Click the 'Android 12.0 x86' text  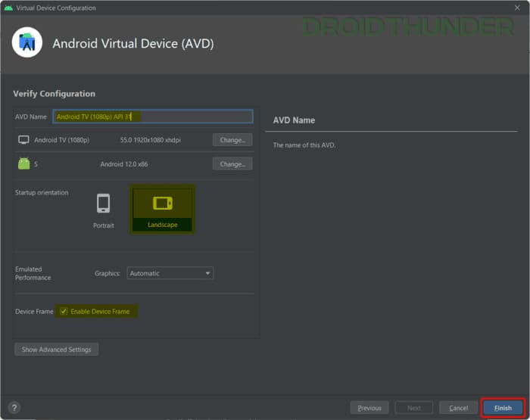pyautogui.click(x=124, y=164)
